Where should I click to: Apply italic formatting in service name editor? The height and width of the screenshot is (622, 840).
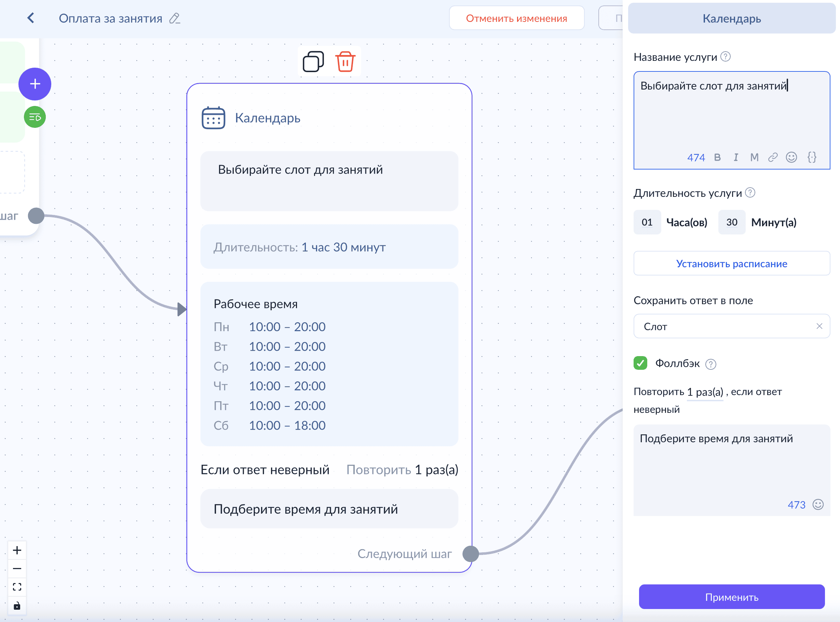736,158
